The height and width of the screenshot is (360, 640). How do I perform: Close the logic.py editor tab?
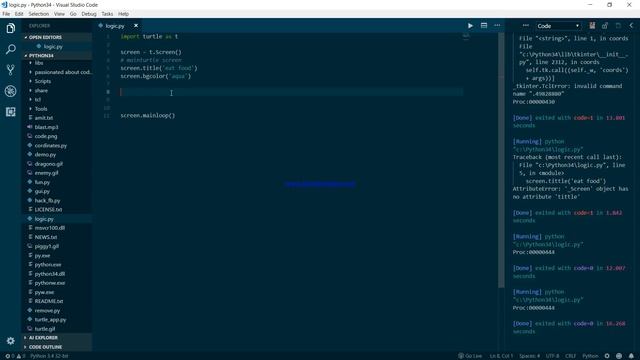point(136,26)
